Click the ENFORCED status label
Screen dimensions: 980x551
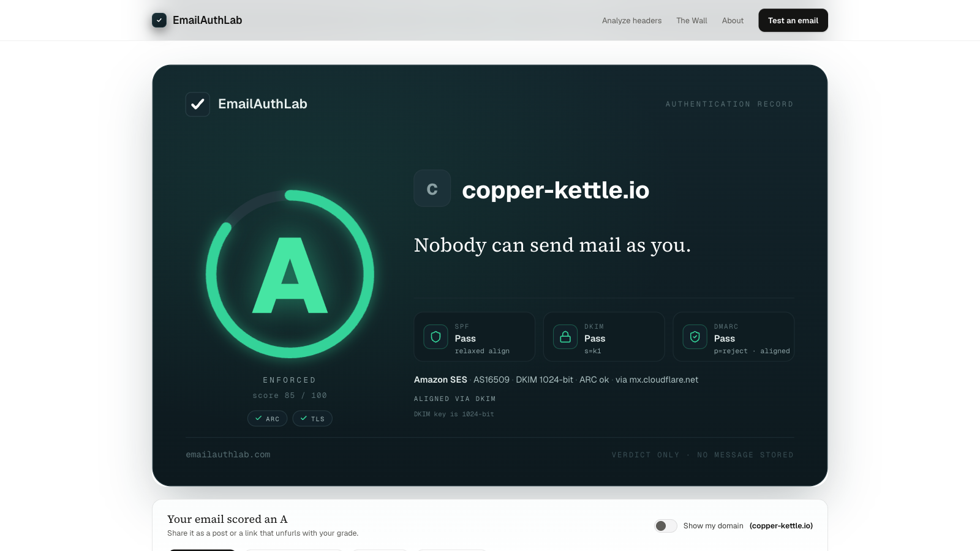click(x=290, y=380)
